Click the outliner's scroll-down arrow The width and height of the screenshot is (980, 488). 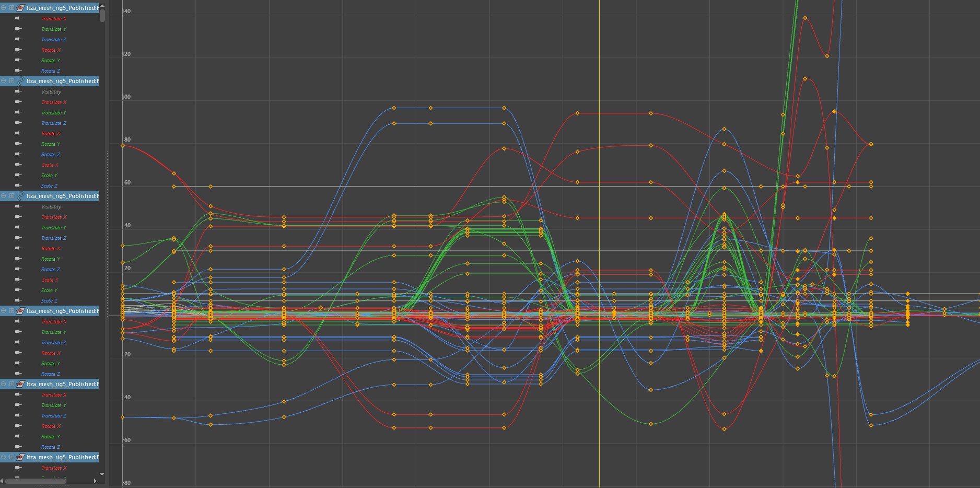tap(102, 474)
